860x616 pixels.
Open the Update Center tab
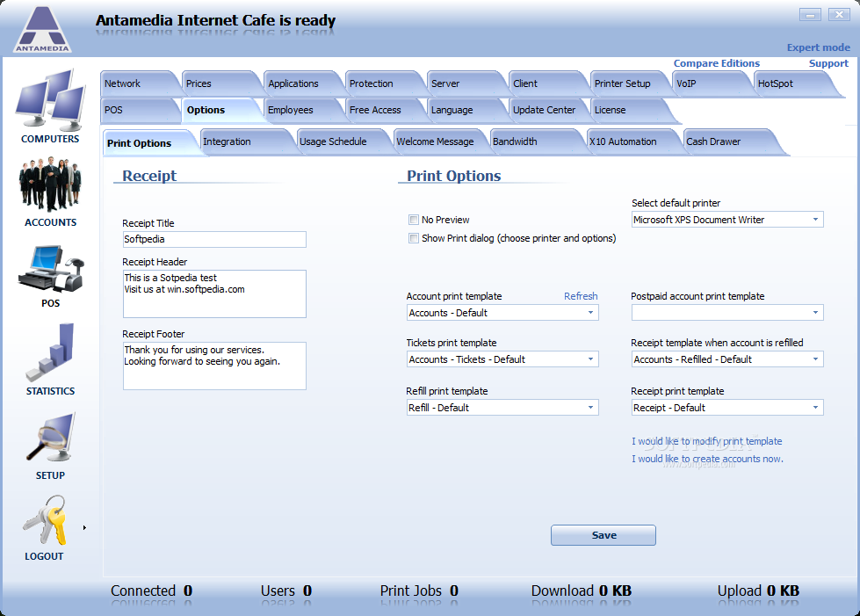(x=546, y=110)
